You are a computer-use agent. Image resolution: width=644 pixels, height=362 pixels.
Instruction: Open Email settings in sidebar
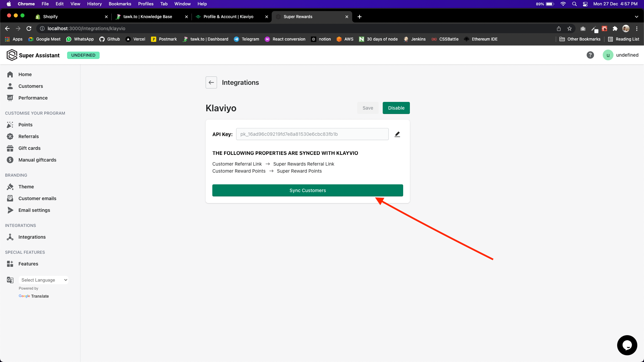[x=34, y=210]
